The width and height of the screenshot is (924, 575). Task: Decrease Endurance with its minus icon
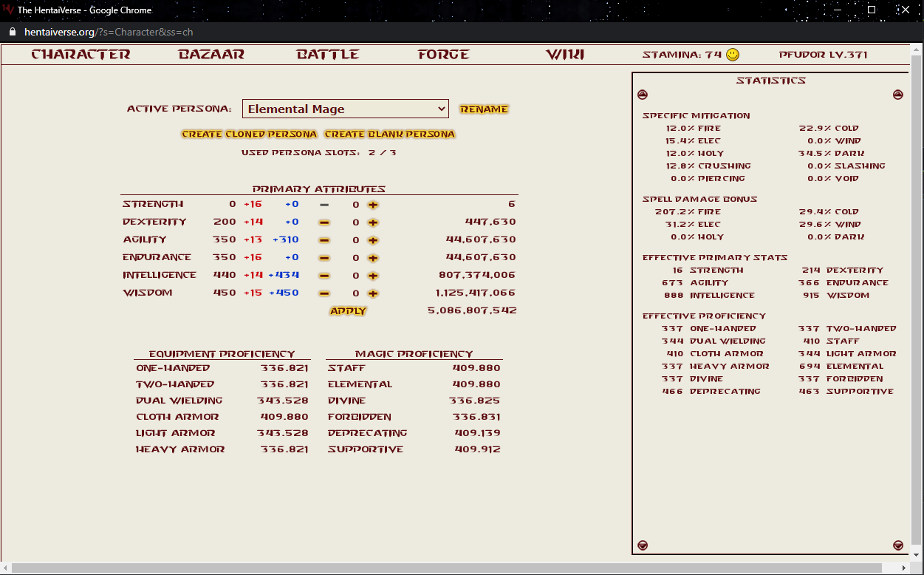324,258
